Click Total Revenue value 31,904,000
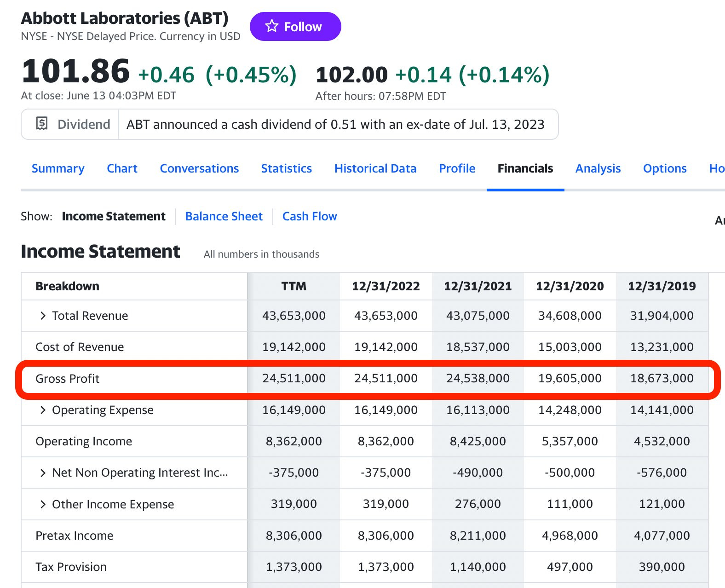 click(662, 316)
